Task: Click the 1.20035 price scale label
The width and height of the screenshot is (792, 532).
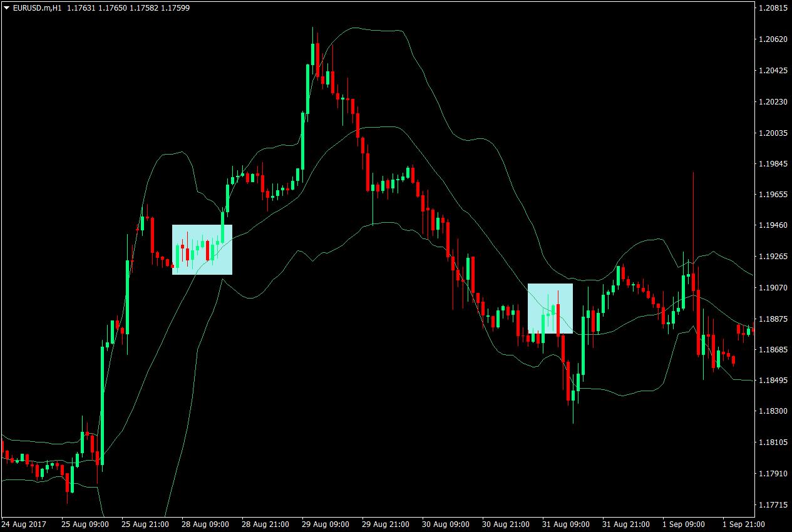Action: point(772,133)
